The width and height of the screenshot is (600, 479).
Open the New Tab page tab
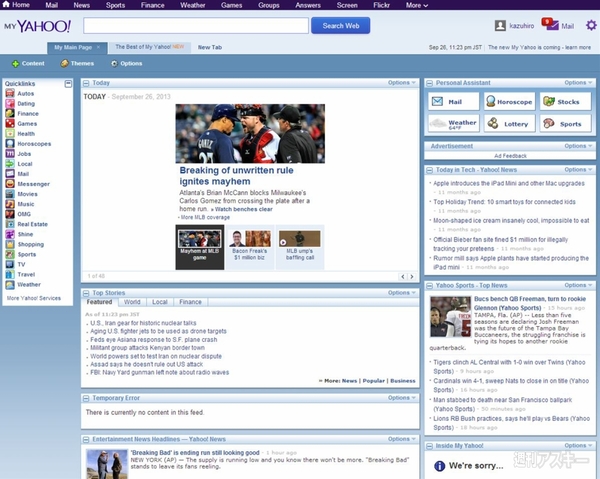coord(210,47)
